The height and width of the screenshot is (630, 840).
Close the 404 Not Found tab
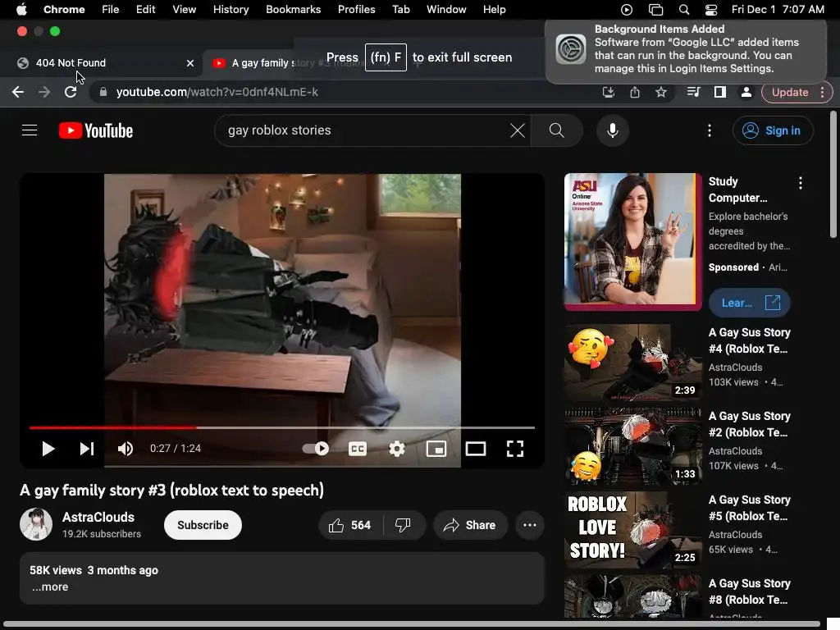click(189, 63)
